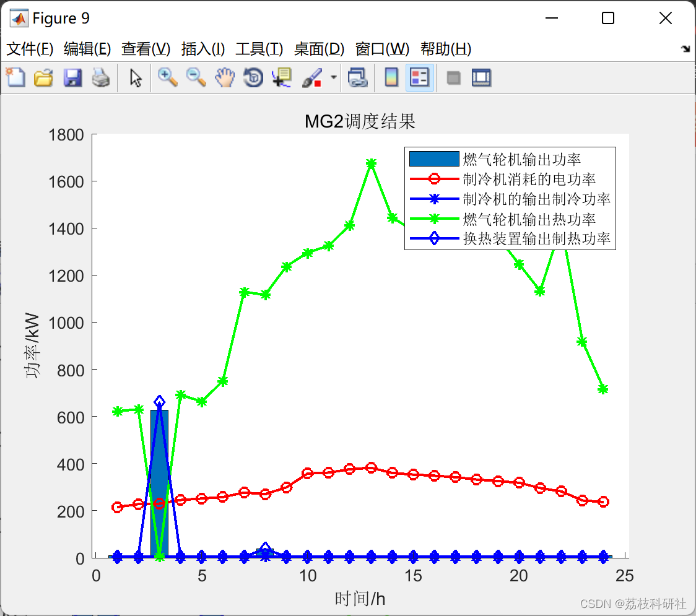This screenshot has width=696, height=616.
Task: Save the figure with floppy disk icon
Action: [x=72, y=77]
